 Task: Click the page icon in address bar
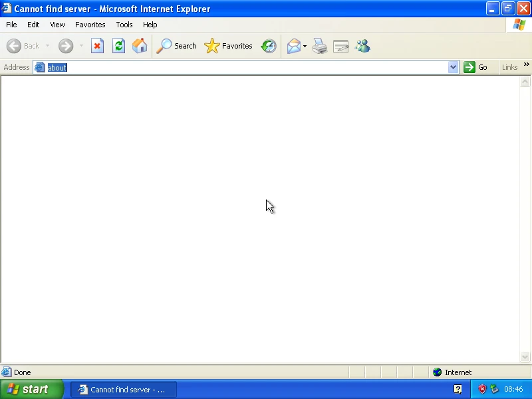[40, 67]
